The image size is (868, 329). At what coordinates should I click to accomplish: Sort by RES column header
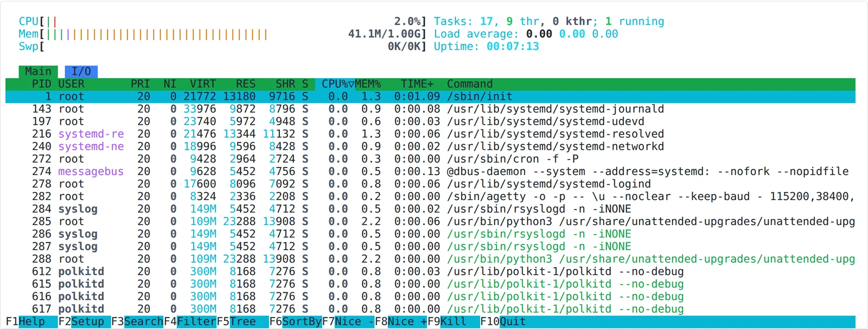[x=246, y=84]
